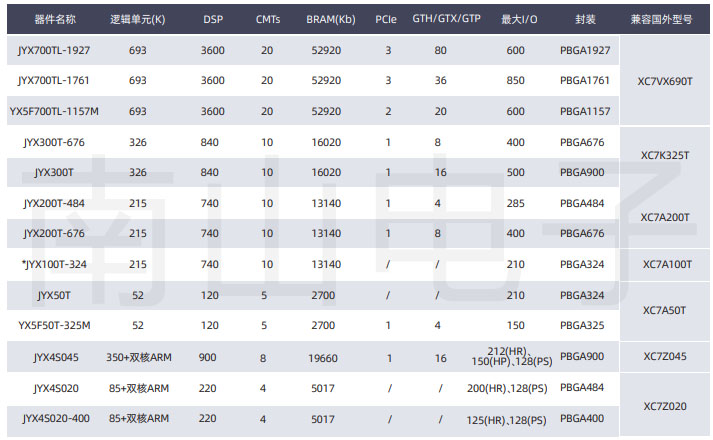Select the JYX4S045 device name cell
The height and width of the screenshot is (440, 713).
[x=56, y=357]
